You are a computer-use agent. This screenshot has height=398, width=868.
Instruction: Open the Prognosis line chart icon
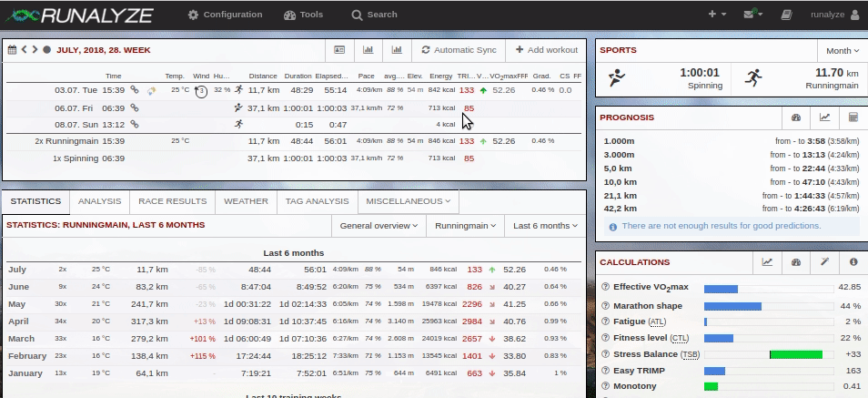point(824,117)
